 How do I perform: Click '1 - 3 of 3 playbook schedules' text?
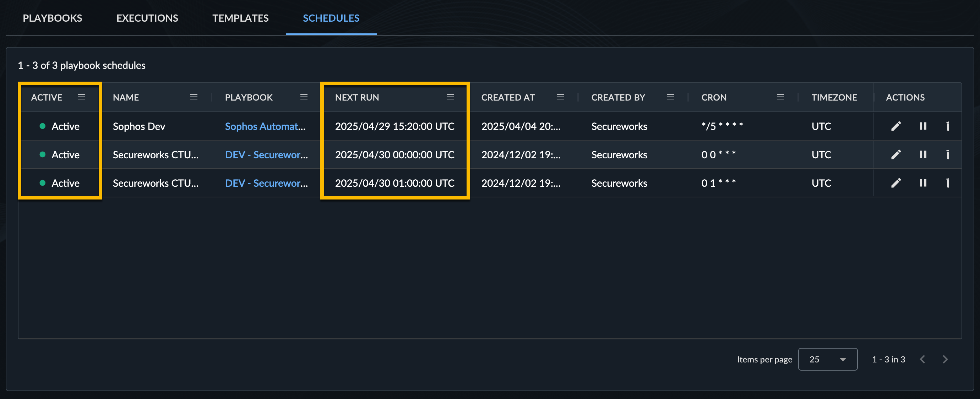(81, 65)
